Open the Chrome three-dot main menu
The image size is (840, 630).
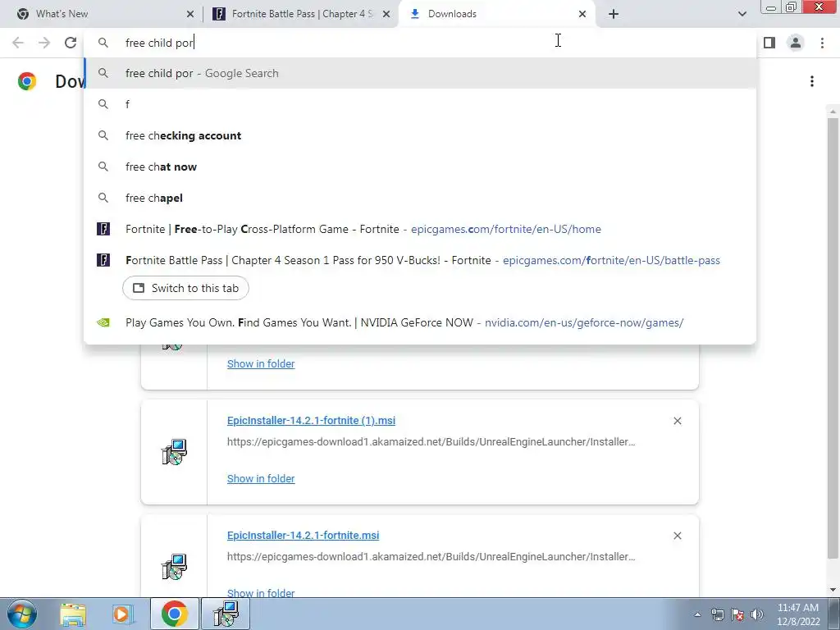tap(822, 43)
